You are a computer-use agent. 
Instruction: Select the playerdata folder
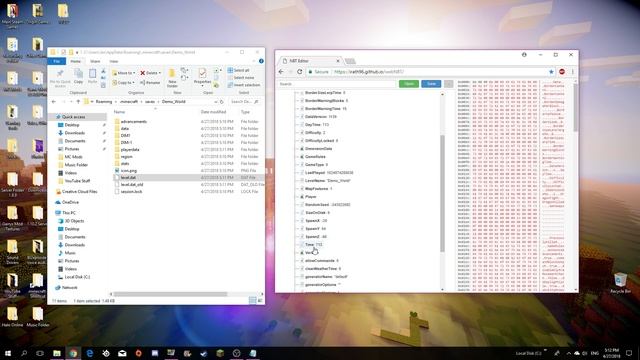click(x=130, y=149)
